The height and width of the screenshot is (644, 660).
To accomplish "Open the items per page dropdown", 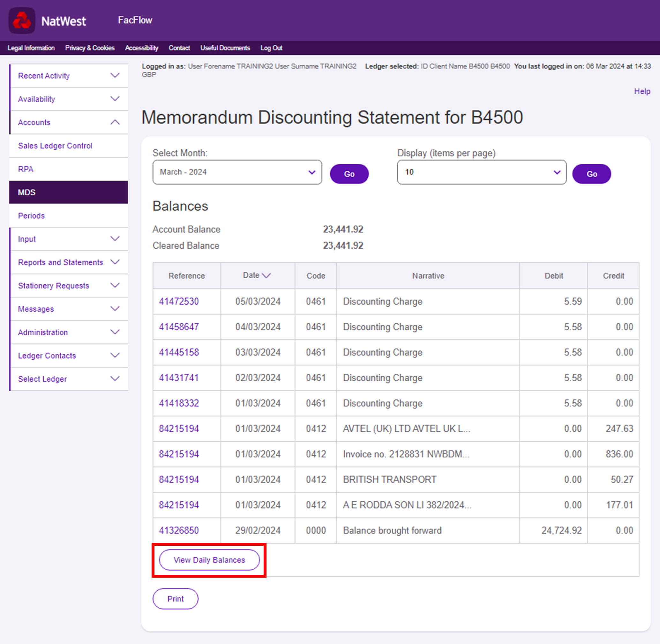I will (x=481, y=172).
